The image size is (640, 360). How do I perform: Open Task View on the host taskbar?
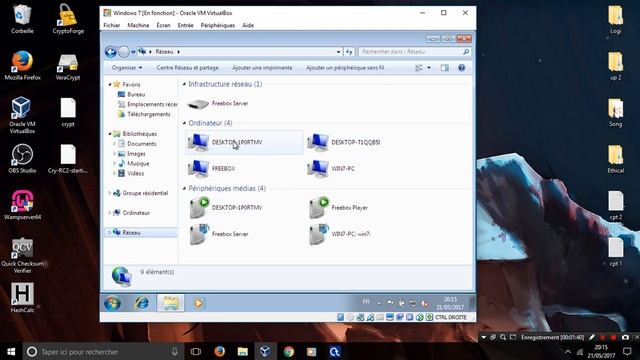coord(196,352)
